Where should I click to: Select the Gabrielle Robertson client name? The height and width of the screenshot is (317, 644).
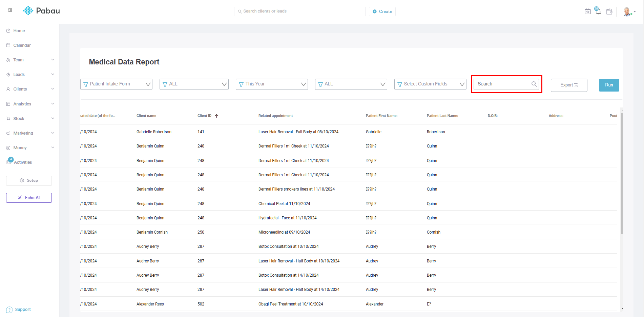tap(154, 132)
